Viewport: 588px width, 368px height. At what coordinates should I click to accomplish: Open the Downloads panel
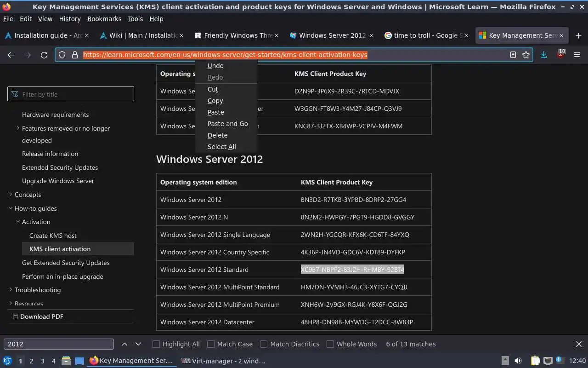point(543,55)
